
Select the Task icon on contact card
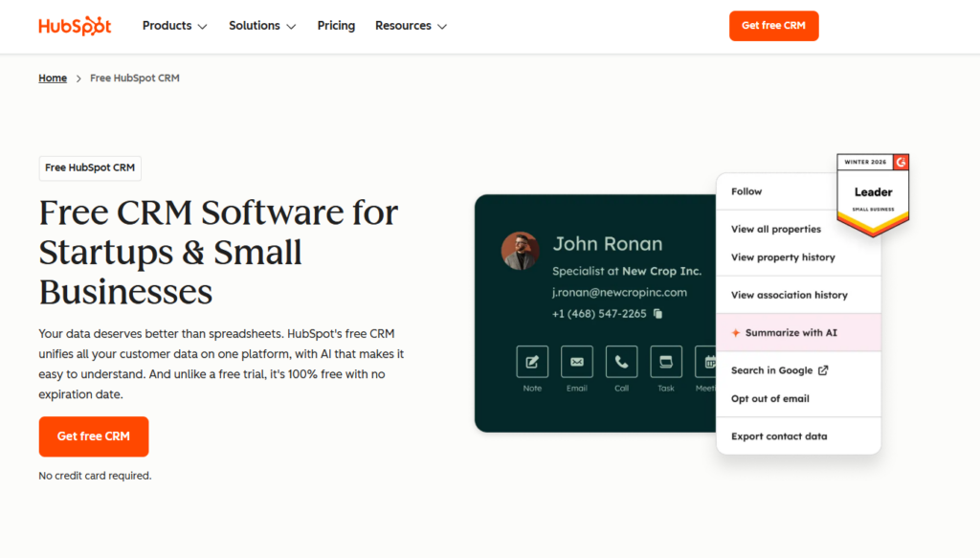click(666, 361)
